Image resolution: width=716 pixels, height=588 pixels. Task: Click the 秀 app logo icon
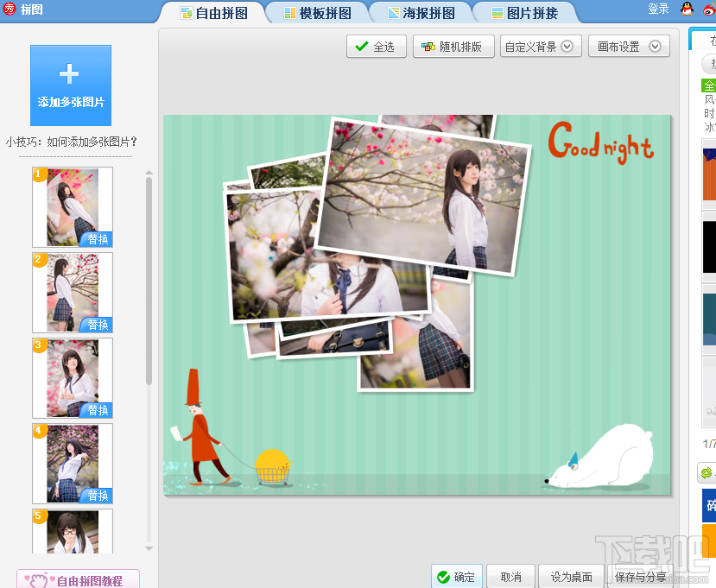click(10, 9)
